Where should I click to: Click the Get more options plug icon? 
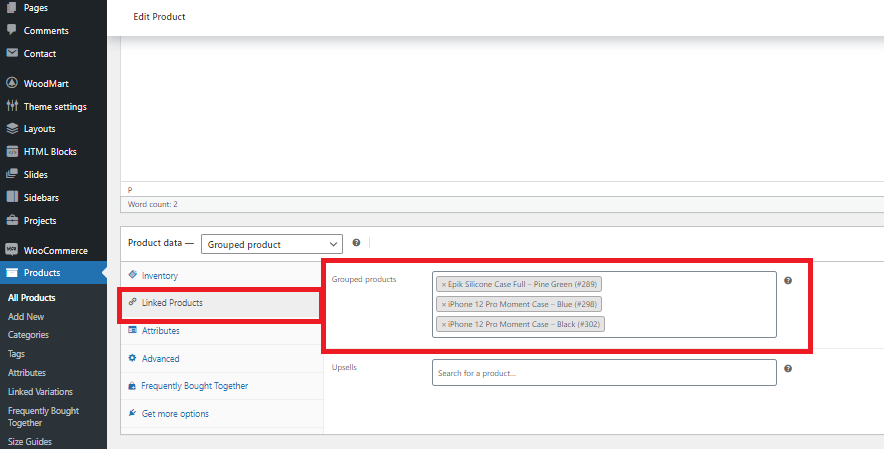pos(132,413)
